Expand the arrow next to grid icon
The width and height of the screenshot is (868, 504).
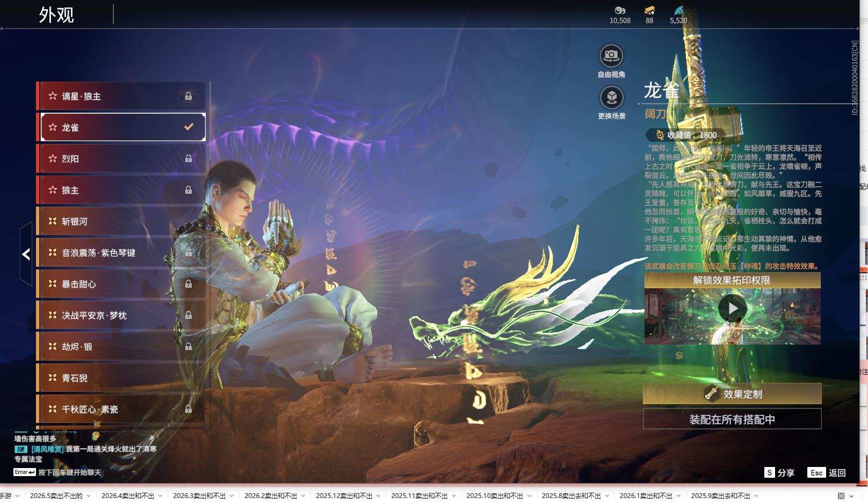point(852,496)
